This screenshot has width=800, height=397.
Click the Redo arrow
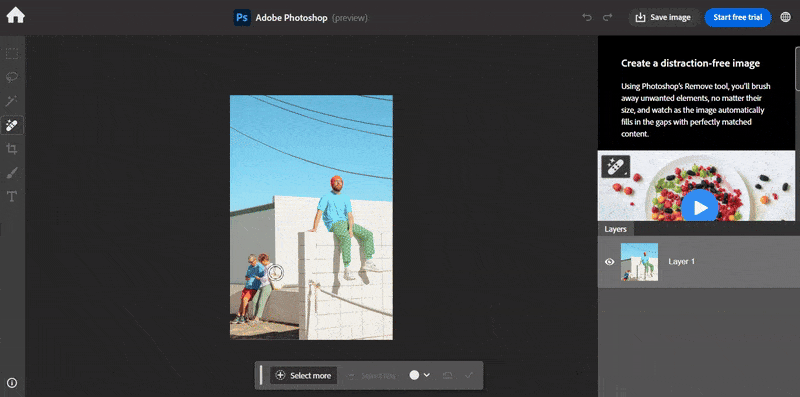tap(607, 17)
